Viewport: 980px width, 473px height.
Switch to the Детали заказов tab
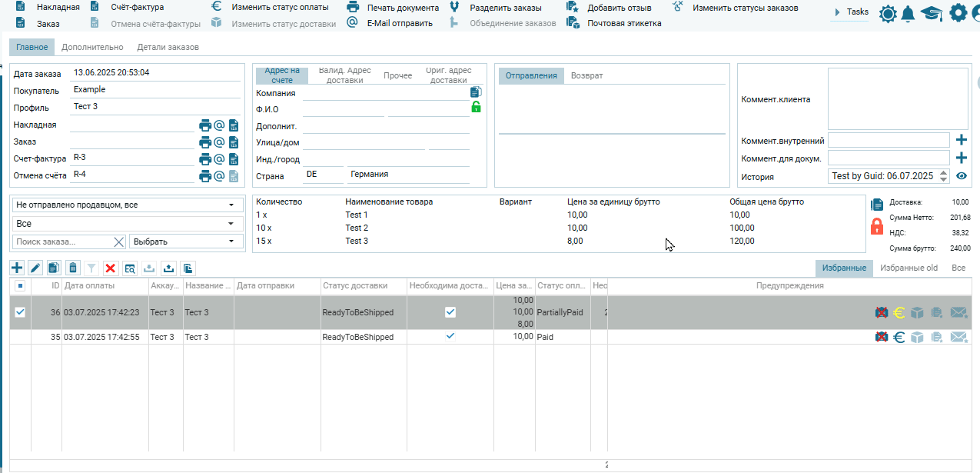click(168, 47)
